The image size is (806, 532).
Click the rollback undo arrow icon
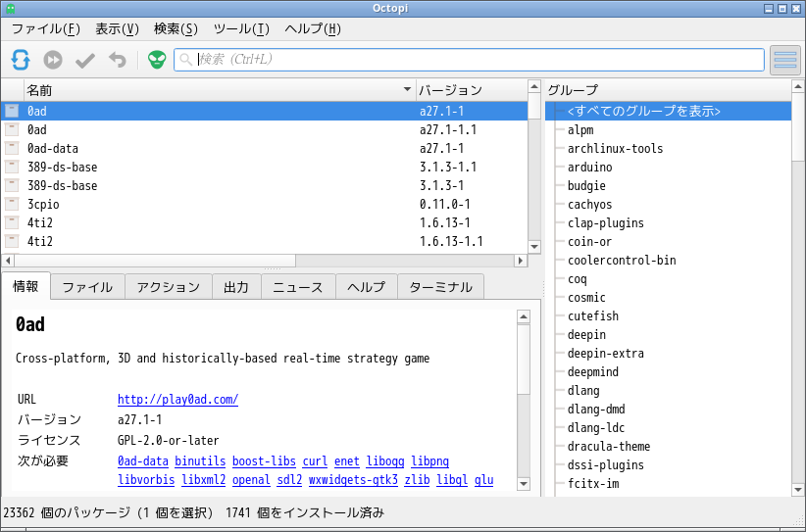tap(118, 60)
